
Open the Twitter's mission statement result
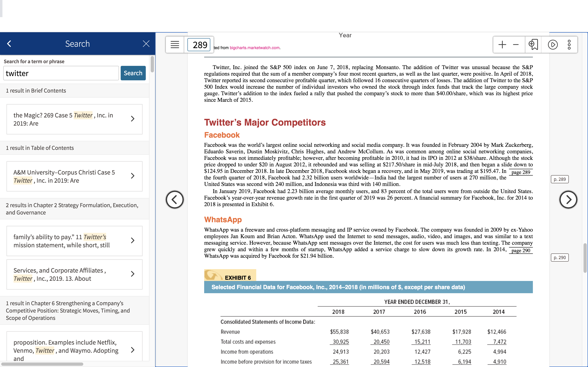pyautogui.click(x=74, y=241)
